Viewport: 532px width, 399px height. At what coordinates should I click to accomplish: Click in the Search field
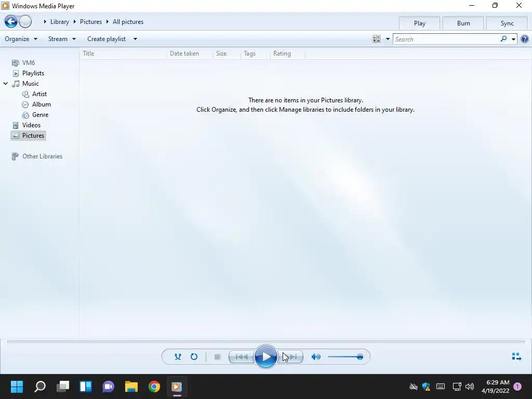[446, 39]
